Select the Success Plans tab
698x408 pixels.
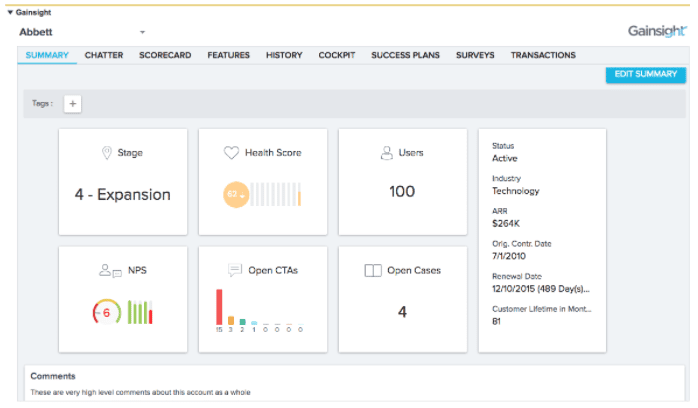pyautogui.click(x=405, y=55)
